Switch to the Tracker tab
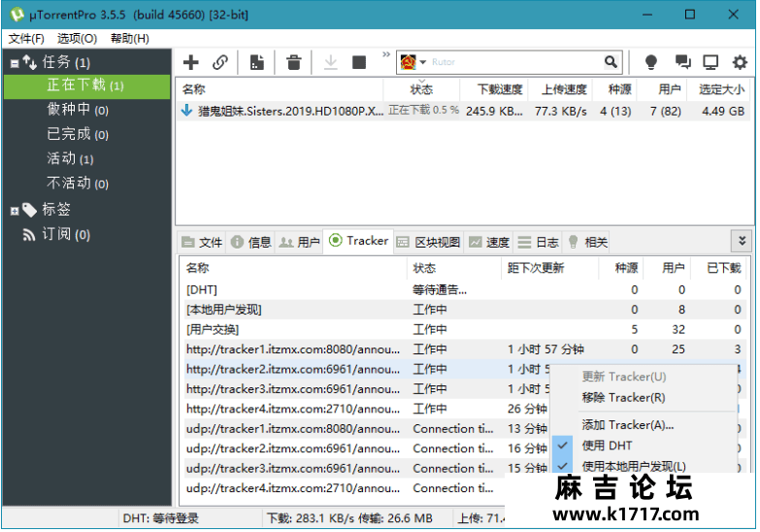The height and width of the screenshot is (532, 760). pyautogui.click(x=358, y=241)
